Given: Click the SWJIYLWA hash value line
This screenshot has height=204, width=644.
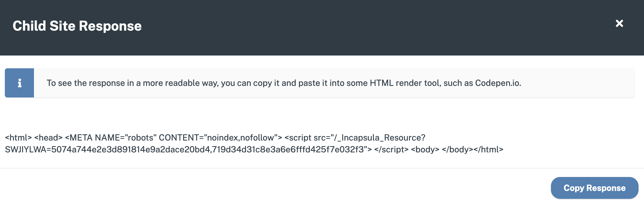Looking at the screenshot, I should coord(188,149).
